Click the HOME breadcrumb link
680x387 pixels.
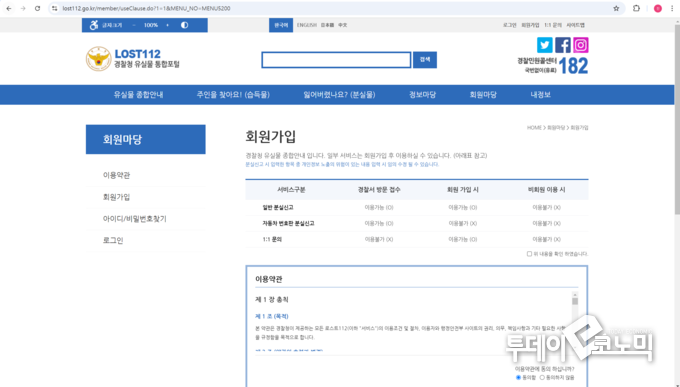click(x=534, y=128)
